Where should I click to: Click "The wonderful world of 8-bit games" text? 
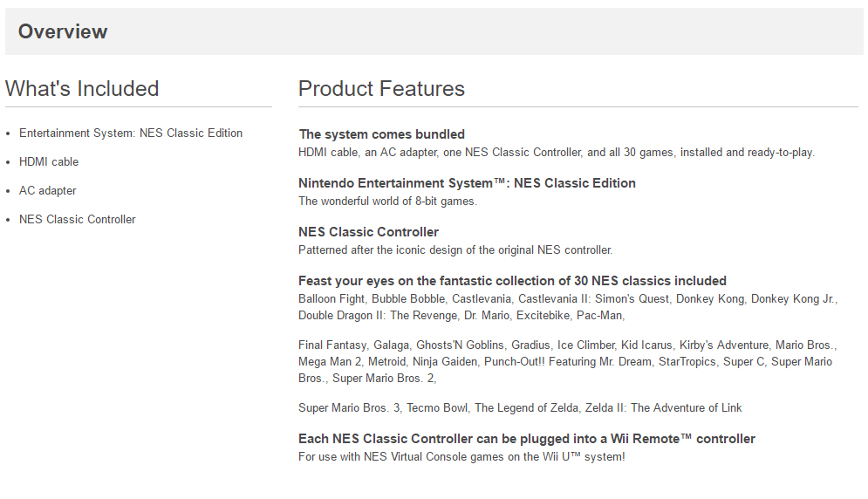tap(387, 201)
